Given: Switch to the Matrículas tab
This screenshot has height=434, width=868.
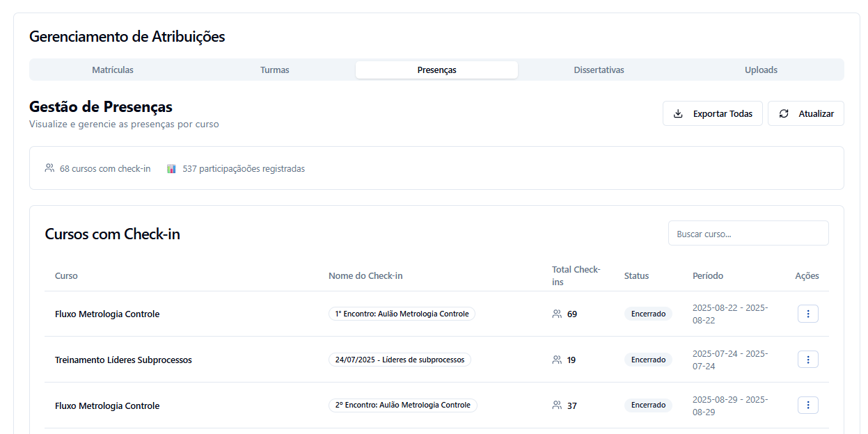Looking at the screenshot, I should (x=113, y=70).
